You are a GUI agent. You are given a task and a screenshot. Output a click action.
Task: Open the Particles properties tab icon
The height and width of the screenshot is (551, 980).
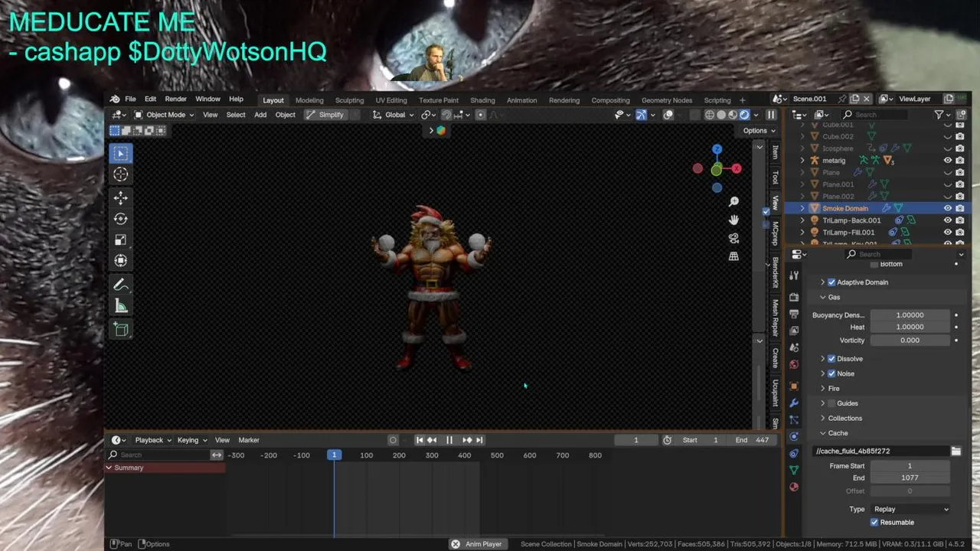(794, 420)
